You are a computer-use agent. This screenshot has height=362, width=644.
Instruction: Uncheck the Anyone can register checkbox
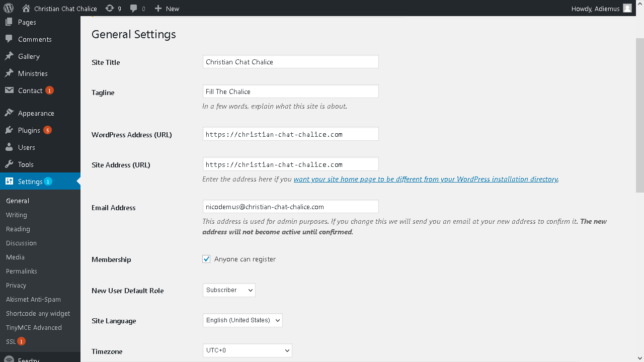(206, 259)
